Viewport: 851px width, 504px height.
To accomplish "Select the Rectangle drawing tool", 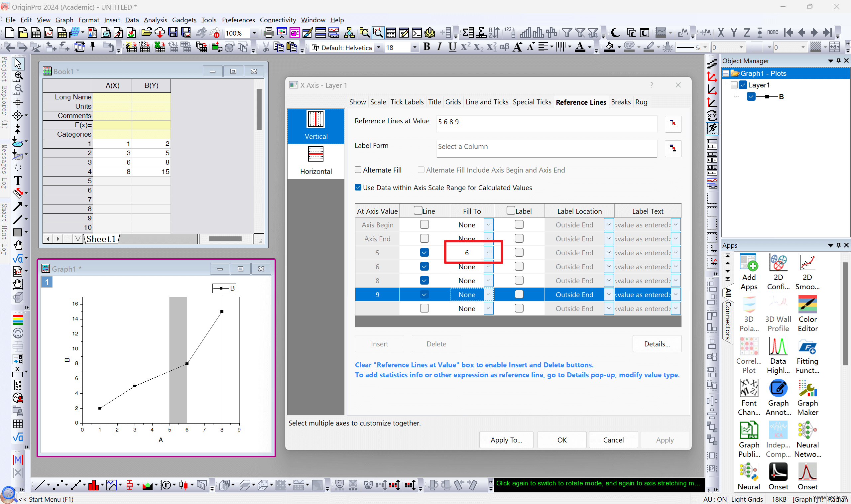I will (18, 232).
